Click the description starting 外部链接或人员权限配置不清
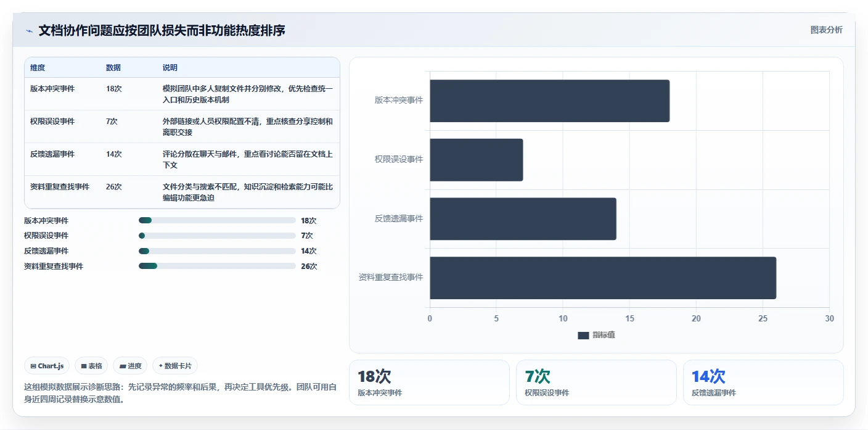Viewport: 868px width, 430px height. click(248, 127)
